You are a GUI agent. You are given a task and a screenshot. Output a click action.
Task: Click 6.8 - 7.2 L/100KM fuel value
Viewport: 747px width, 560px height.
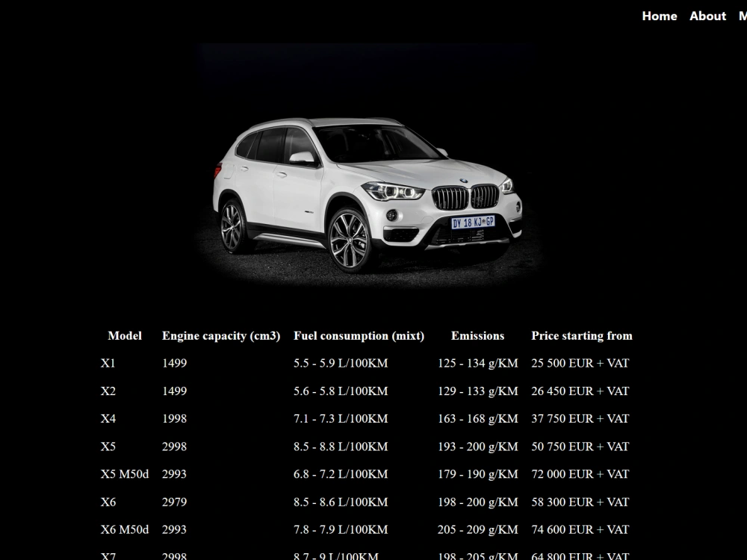pyautogui.click(x=341, y=474)
